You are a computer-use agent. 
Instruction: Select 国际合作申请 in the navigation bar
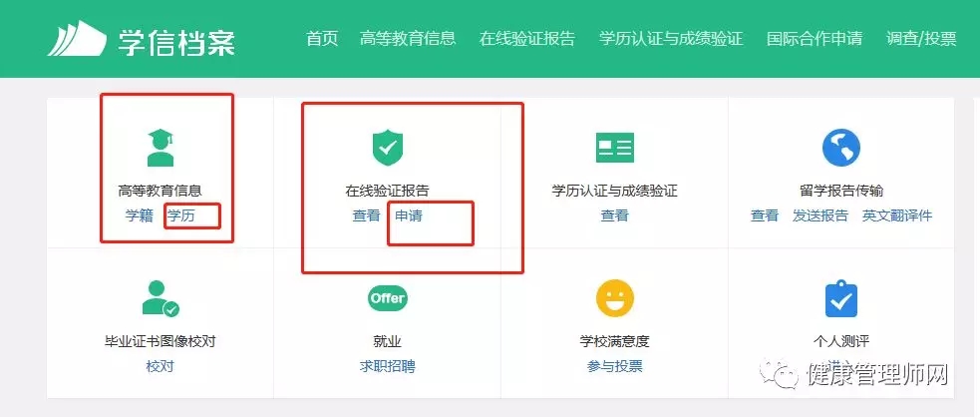click(815, 39)
